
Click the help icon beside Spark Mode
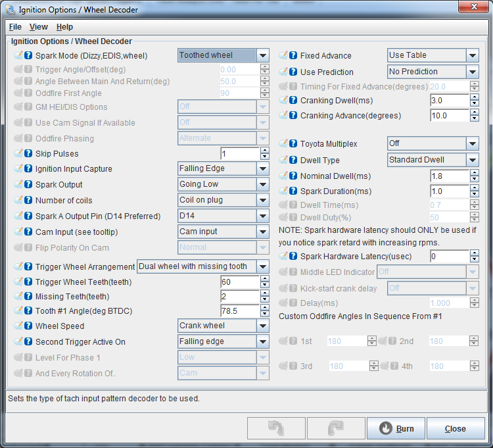[29, 56]
